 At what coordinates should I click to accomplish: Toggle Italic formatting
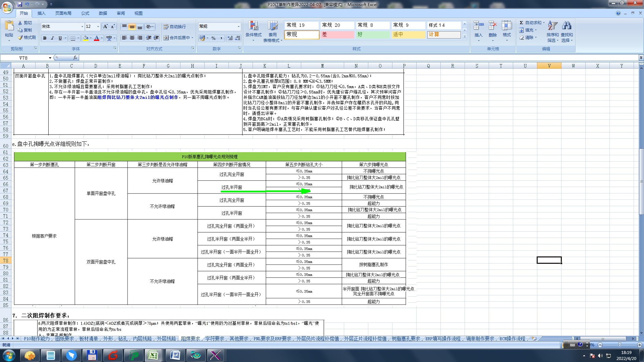click(52, 38)
